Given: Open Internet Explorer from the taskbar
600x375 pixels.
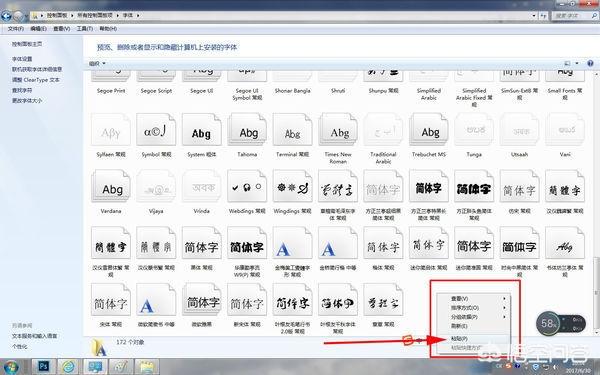Looking at the screenshot, I should tap(69, 367).
